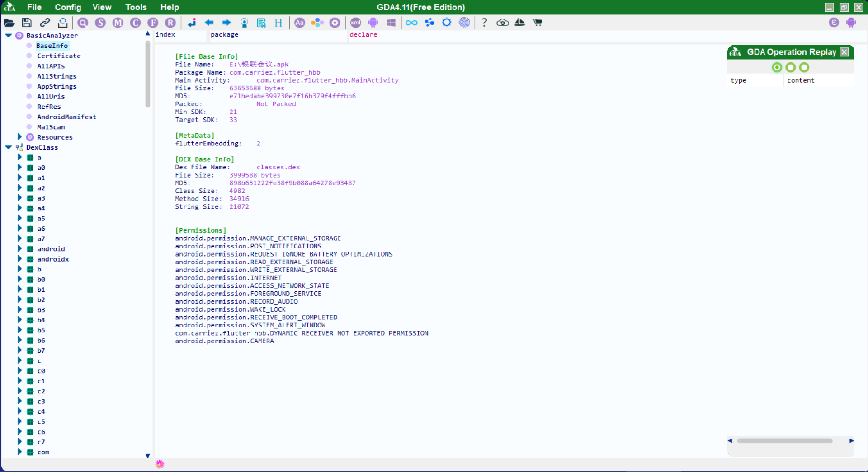
Task: Click the colorful dots graph icon
Action: [x=317, y=23]
